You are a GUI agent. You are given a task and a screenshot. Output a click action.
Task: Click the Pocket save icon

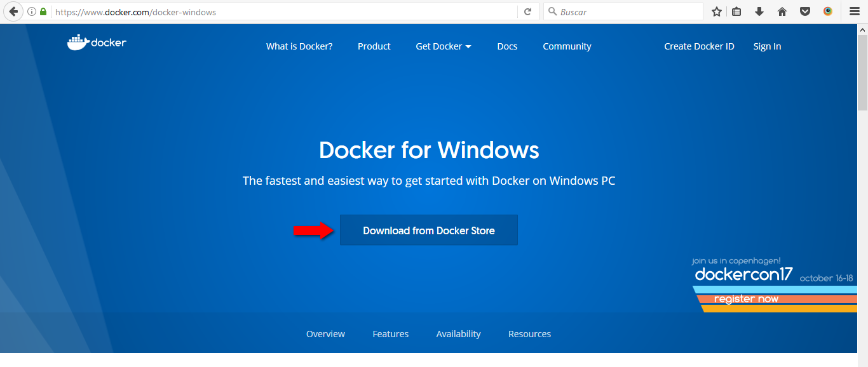tap(805, 11)
